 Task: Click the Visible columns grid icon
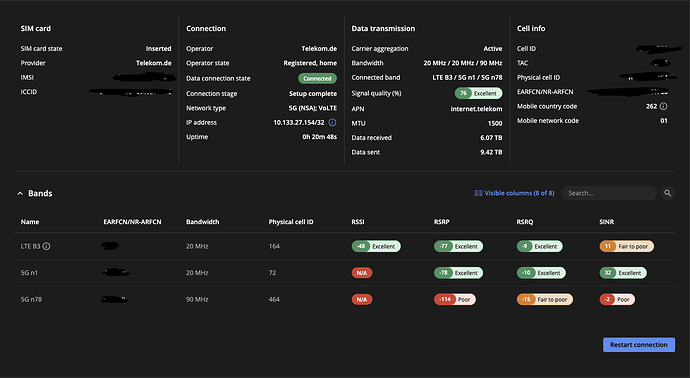coord(478,193)
